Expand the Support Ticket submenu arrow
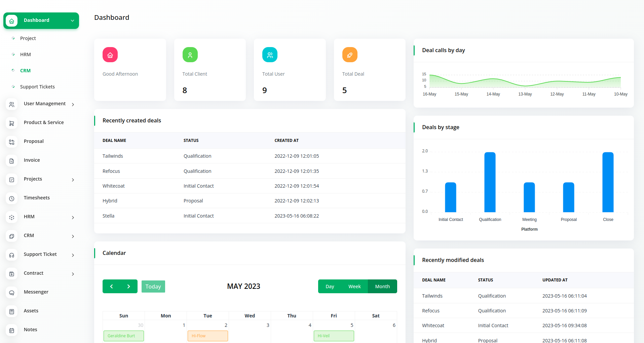This screenshot has width=644, height=343. click(73, 255)
